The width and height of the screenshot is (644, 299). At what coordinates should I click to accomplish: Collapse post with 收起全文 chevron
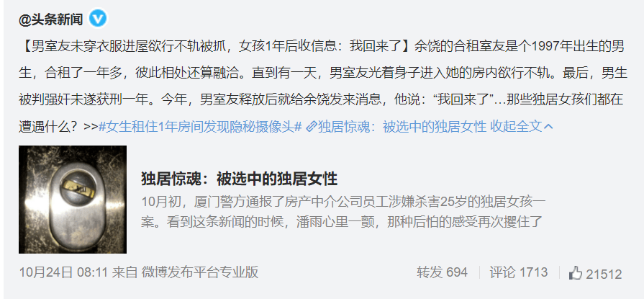(548, 127)
